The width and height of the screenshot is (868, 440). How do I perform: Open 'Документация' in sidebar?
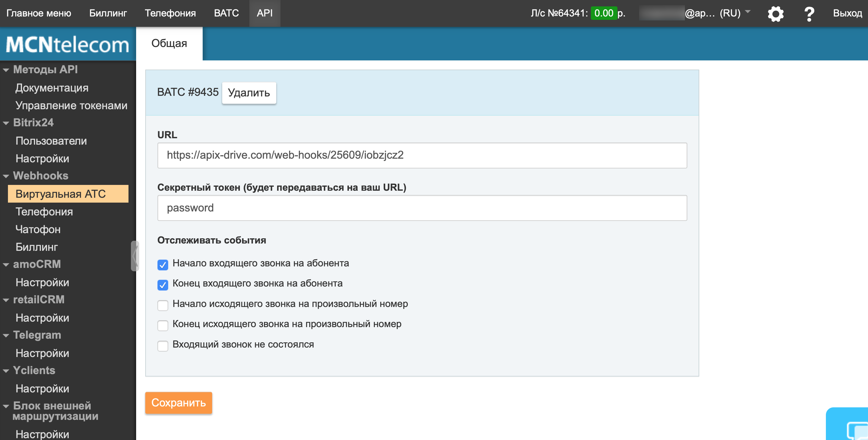(52, 88)
